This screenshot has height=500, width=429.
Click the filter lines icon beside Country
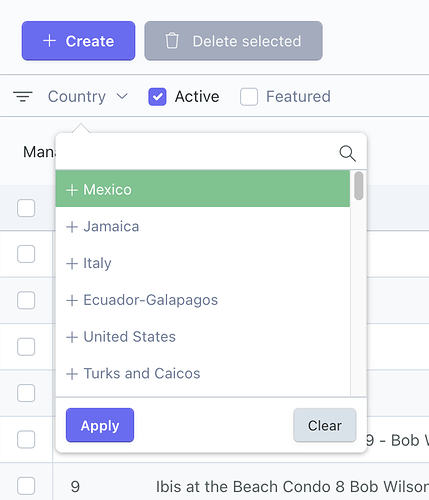pyautogui.click(x=23, y=97)
